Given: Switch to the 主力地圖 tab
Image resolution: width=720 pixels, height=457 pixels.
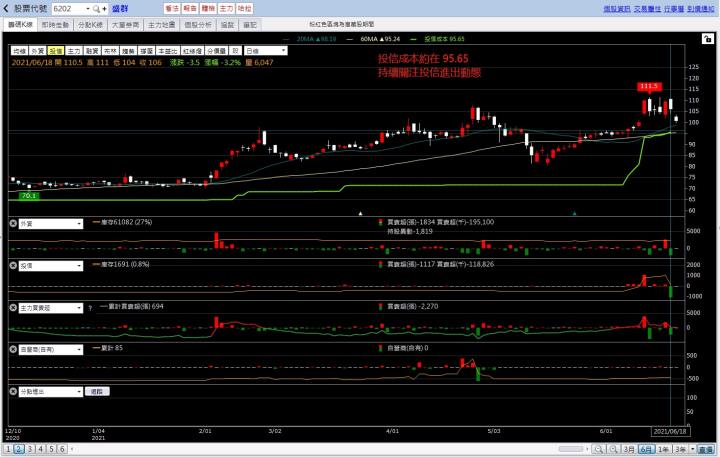Looking at the screenshot, I should click(x=162, y=25).
